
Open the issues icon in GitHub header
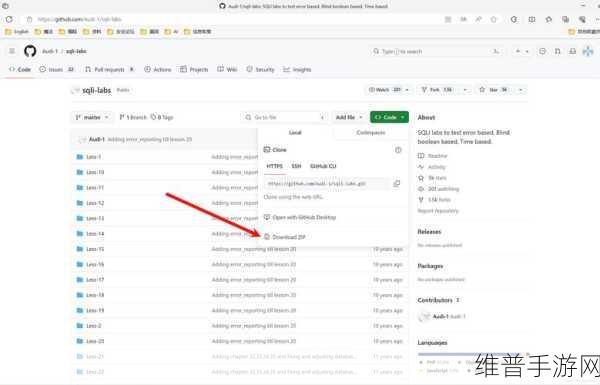[542, 51]
